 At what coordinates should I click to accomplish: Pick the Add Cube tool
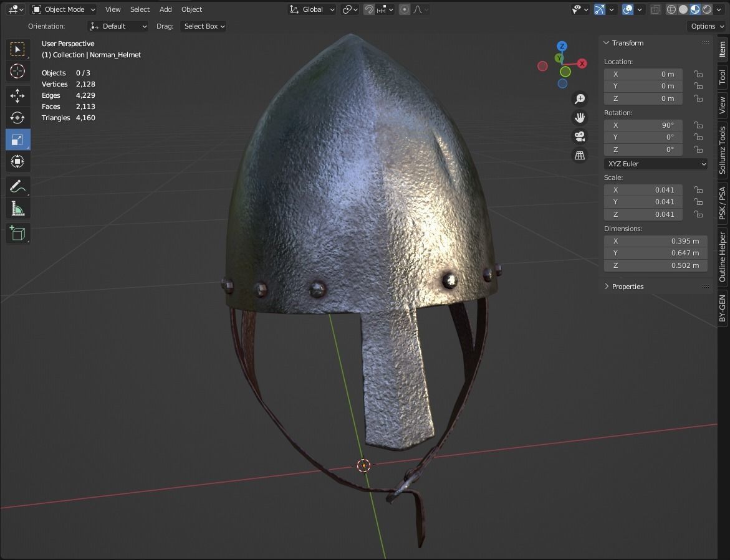tap(17, 234)
